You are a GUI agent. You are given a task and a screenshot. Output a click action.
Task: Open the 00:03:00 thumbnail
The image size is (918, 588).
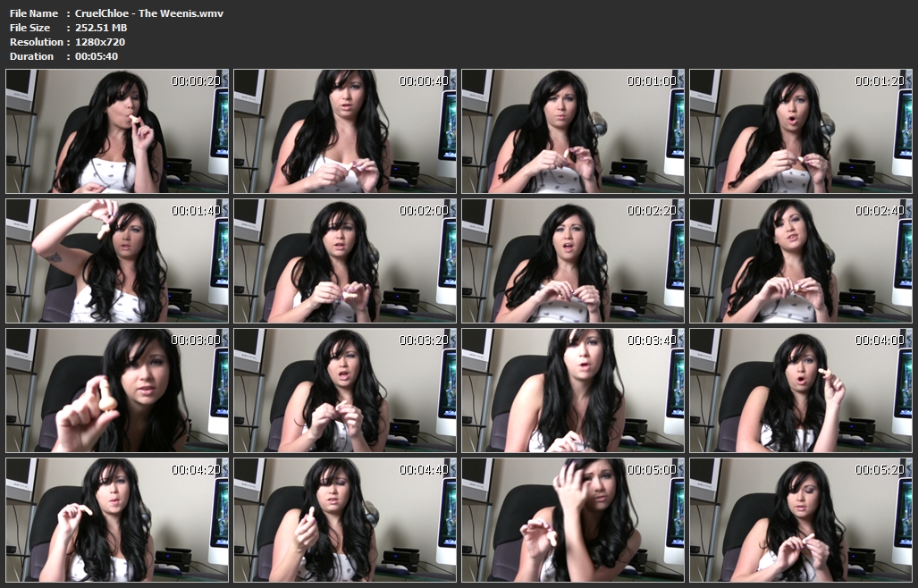pyautogui.click(x=117, y=391)
